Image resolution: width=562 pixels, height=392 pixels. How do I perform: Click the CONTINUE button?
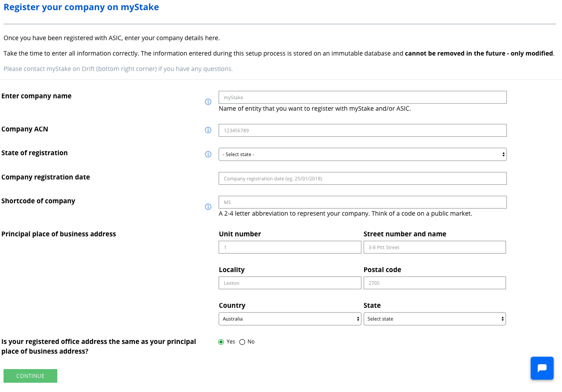30,376
